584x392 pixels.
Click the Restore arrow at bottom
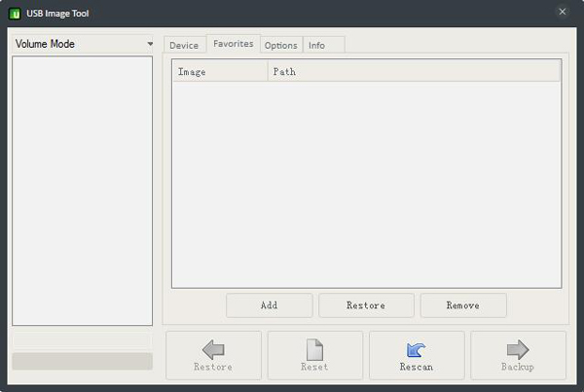pyautogui.click(x=213, y=355)
